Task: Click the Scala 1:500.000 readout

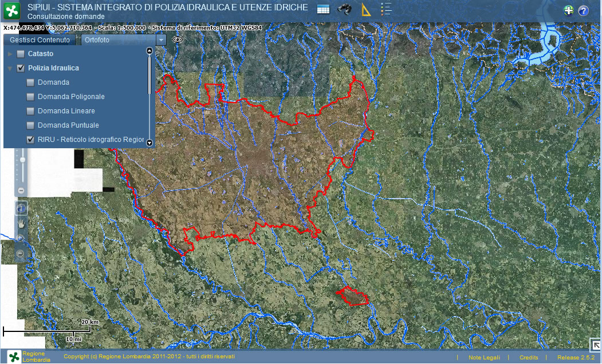Action: [122, 27]
